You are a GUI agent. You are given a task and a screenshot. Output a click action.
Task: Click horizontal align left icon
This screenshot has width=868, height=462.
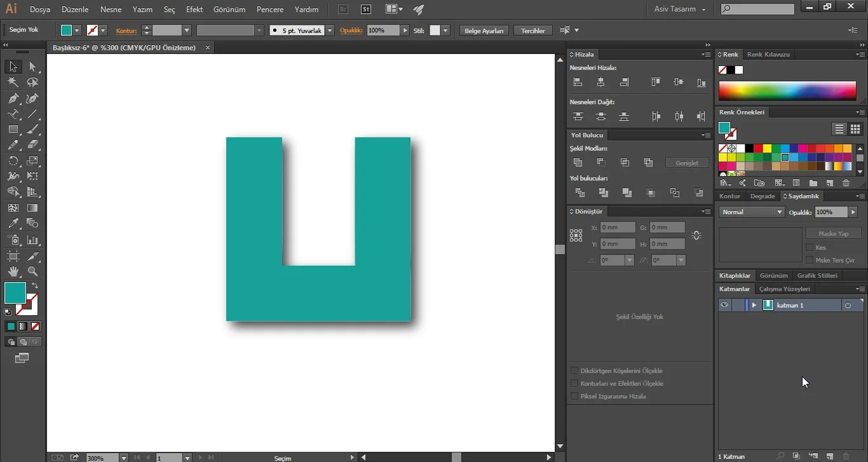click(578, 82)
